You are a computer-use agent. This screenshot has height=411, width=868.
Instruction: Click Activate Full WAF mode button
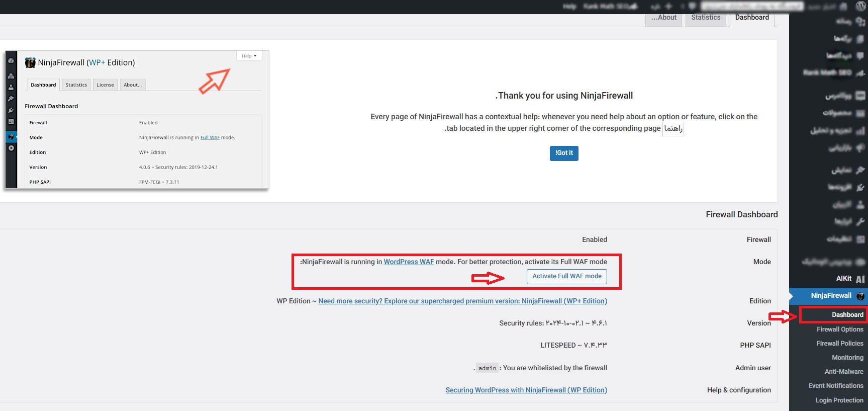click(567, 277)
